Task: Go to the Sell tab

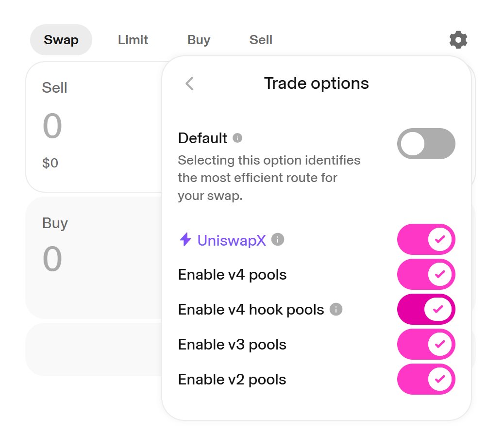Action: coord(261,40)
